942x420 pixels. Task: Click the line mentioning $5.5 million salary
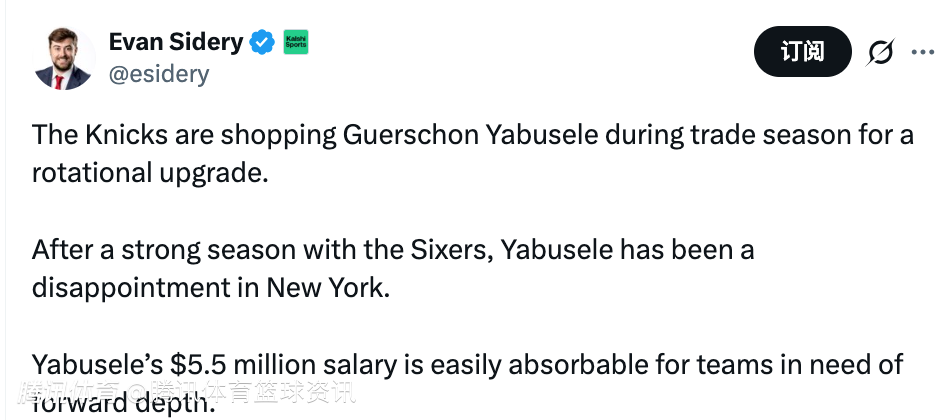pyautogui.click(x=467, y=364)
